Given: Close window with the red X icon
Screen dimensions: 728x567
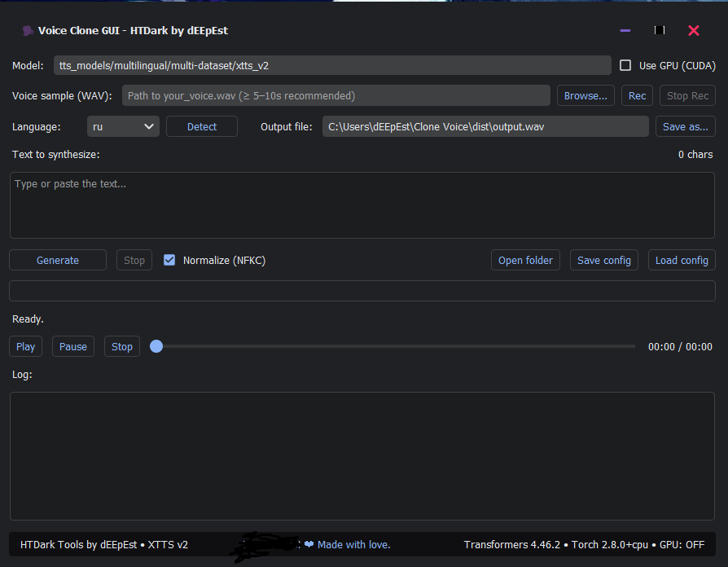Looking at the screenshot, I should 694,30.
